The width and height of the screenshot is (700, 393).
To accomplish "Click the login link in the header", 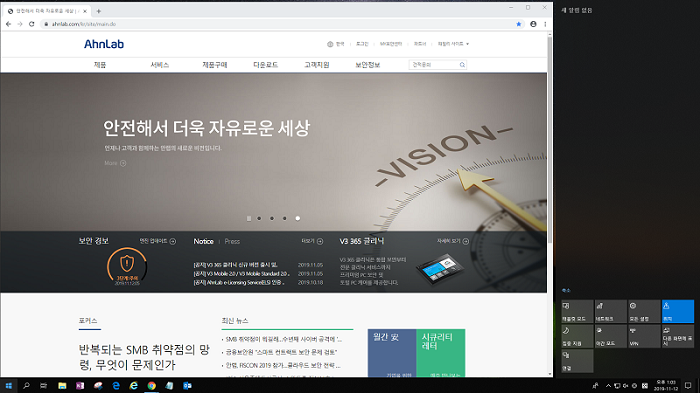I will pos(362,44).
